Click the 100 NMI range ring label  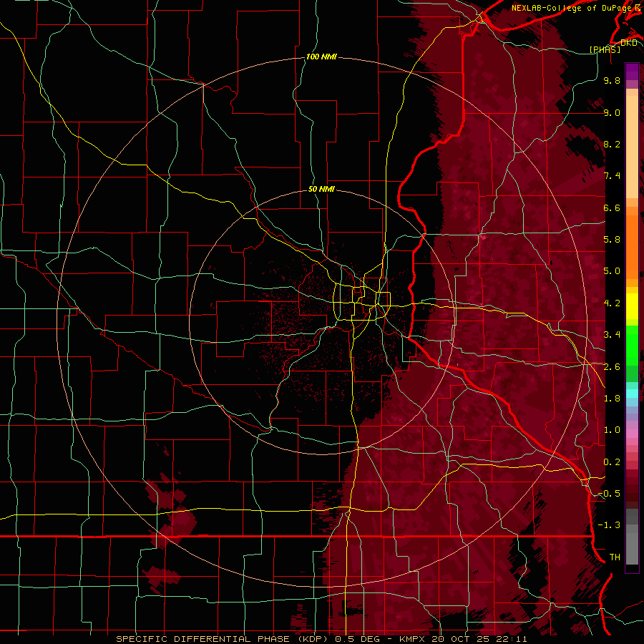(321, 57)
